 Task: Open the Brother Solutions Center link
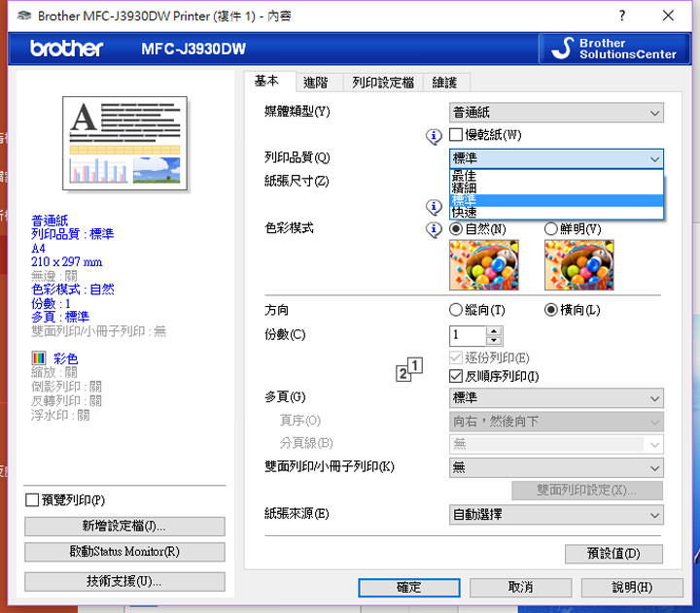coord(614,49)
